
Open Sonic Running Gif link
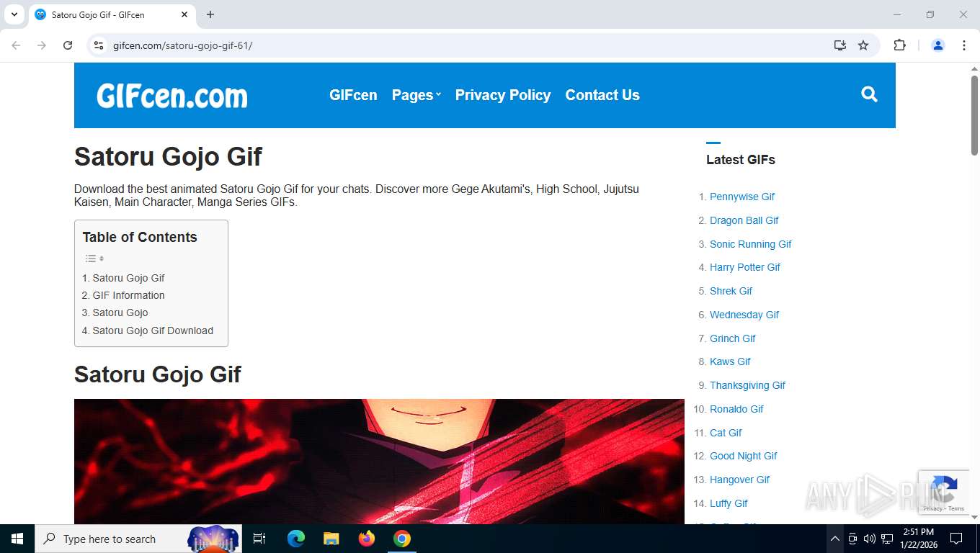pos(751,244)
